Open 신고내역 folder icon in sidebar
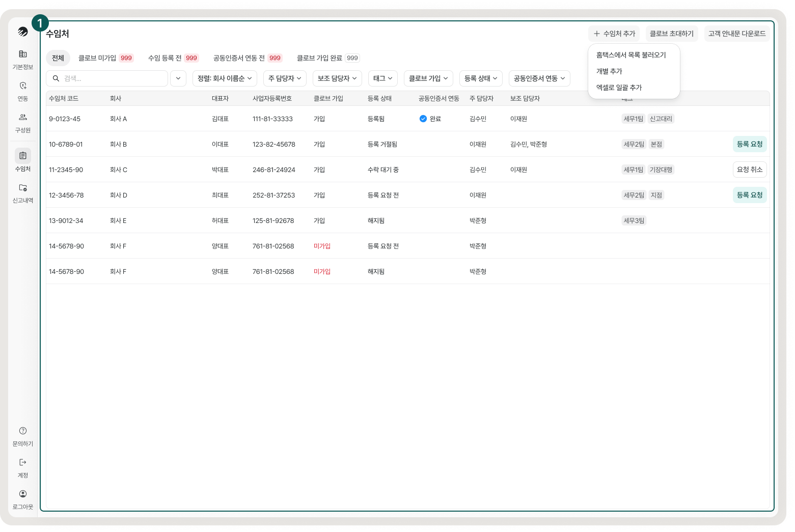The image size is (795, 532). tap(23, 188)
